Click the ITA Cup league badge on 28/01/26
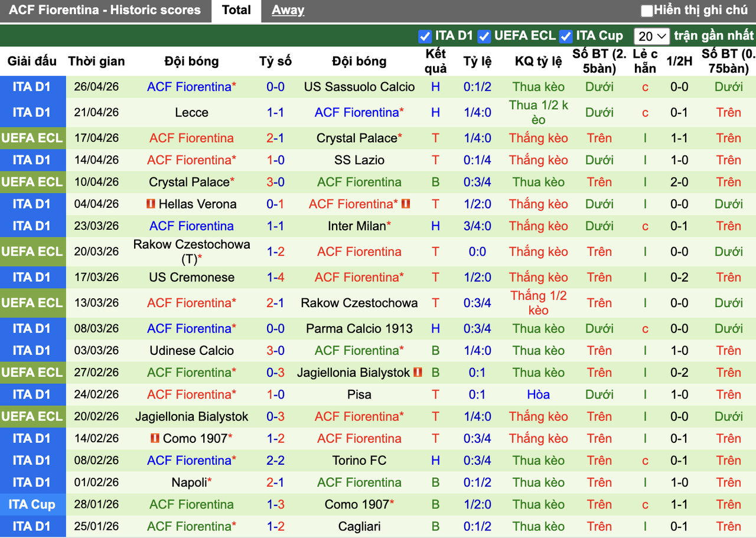The width and height of the screenshot is (756, 538). [x=32, y=505]
